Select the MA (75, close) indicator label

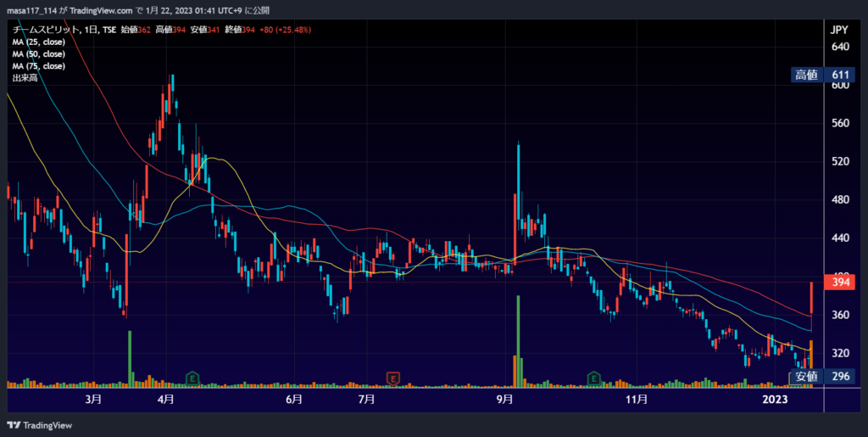[x=39, y=66]
